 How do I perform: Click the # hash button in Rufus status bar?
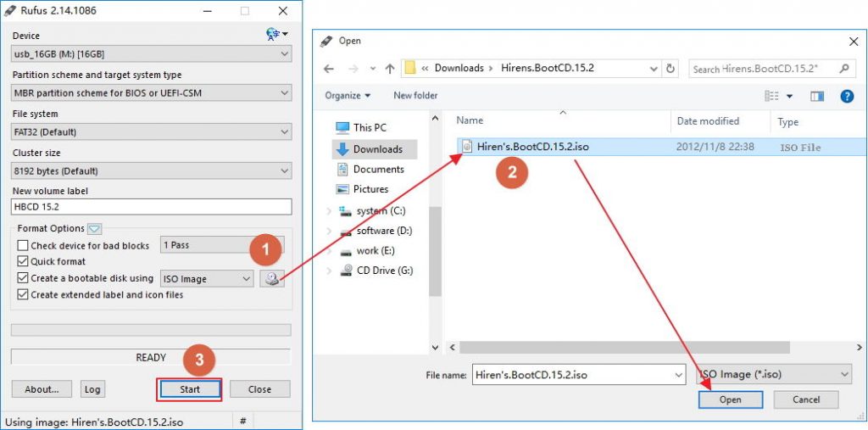(x=242, y=422)
